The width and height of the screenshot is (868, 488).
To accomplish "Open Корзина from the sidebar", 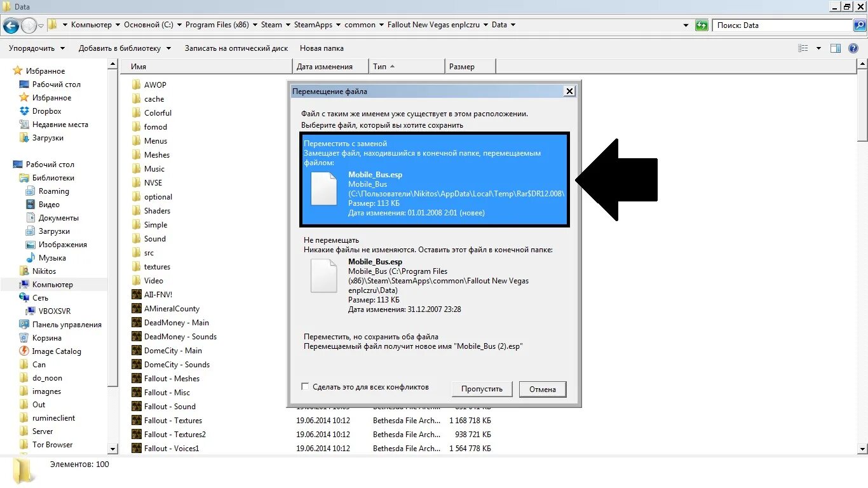I will coord(46,337).
